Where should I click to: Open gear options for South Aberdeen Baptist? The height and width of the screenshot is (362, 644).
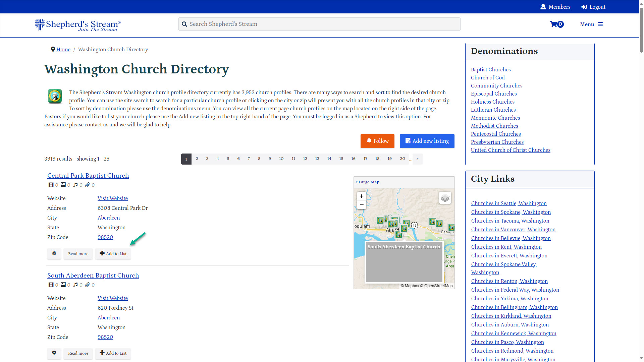coord(54,353)
